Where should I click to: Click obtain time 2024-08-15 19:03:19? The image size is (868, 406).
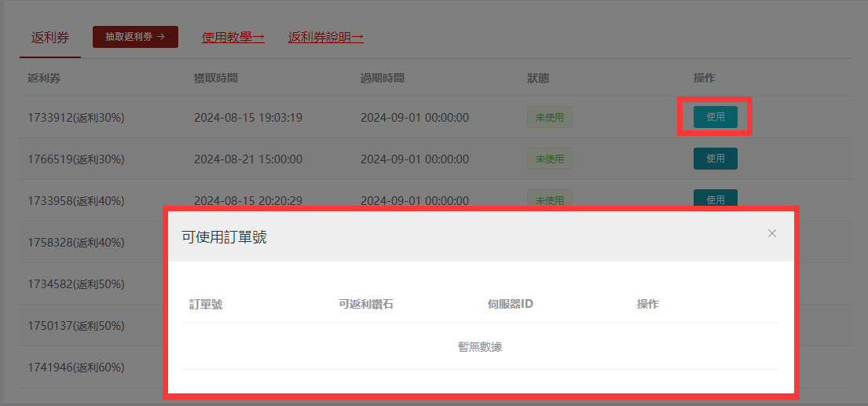248,118
